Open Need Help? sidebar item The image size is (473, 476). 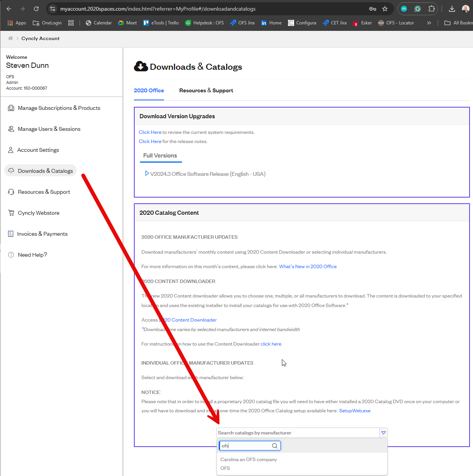(x=27, y=255)
